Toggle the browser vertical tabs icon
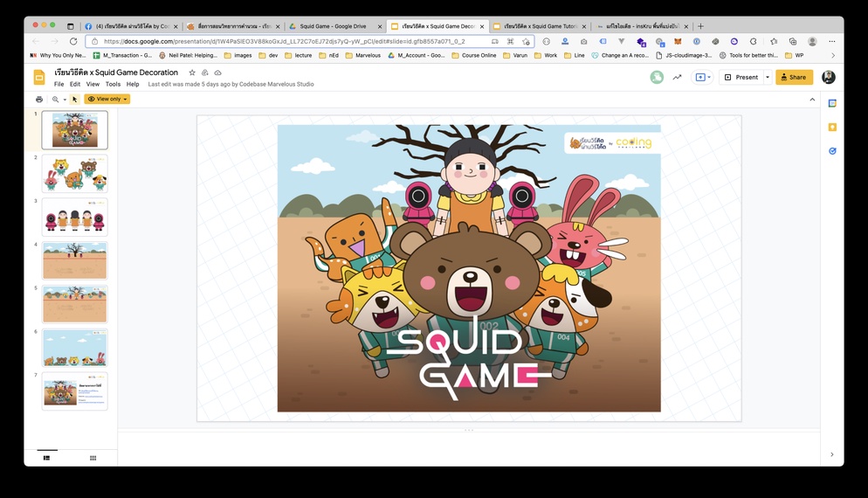 click(71, 26)
